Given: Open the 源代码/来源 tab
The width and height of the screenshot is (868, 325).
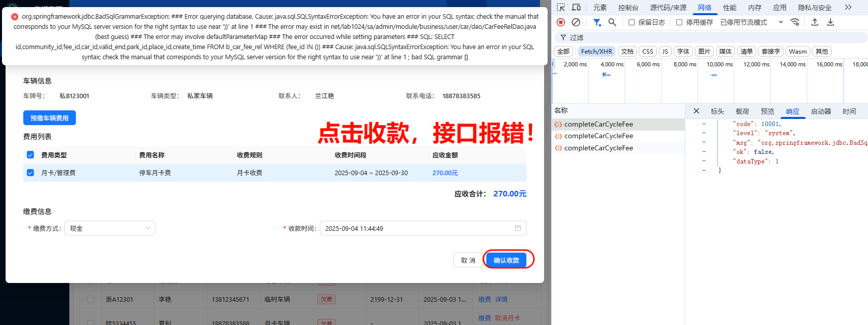Looking at the screenshot, I should pos(668,8).
